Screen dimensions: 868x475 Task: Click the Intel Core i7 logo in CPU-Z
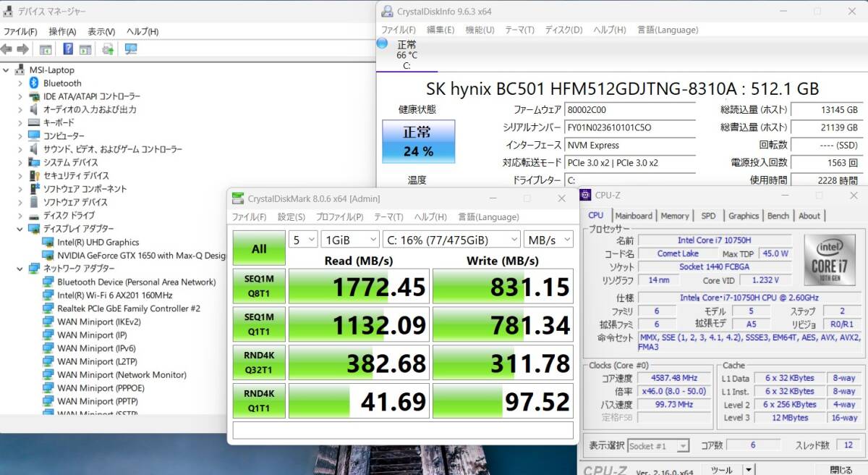pos(829,260)
